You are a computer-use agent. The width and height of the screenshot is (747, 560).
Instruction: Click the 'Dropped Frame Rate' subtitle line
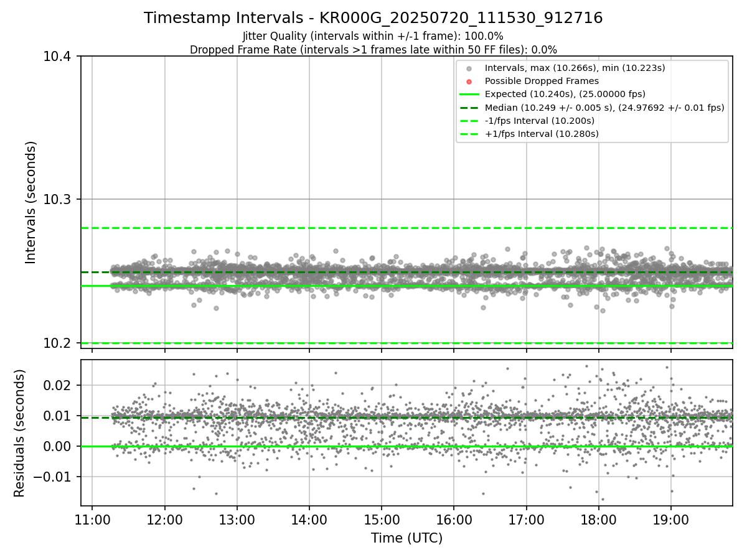374,50
